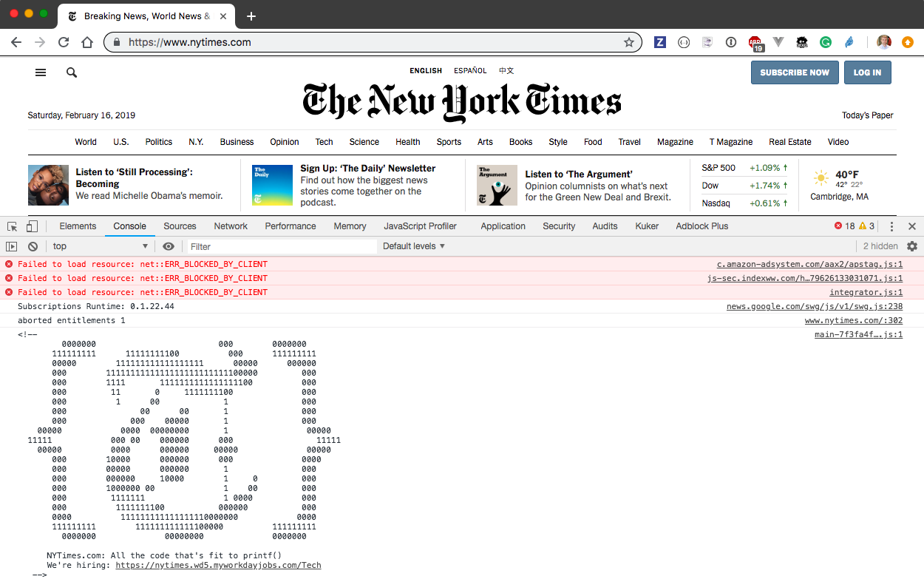
Task: Open the Zotero extension icon
Action: (x=660, y=42)
